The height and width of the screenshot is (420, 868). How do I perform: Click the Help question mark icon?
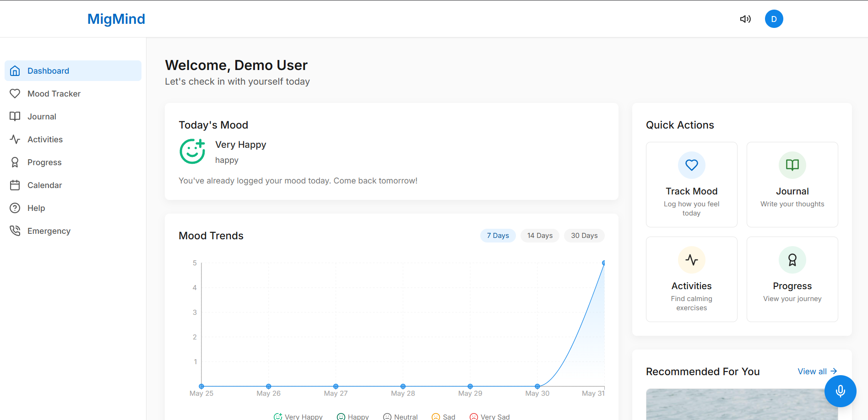[x=15, y=208]
